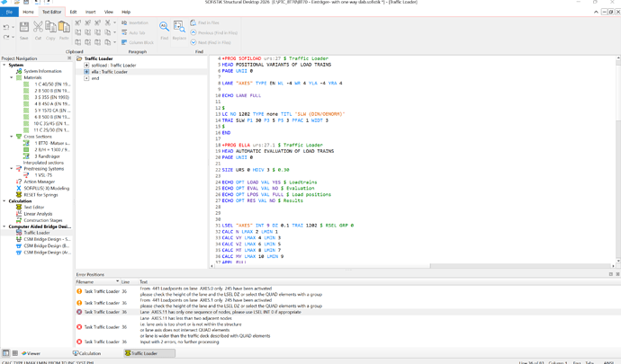The width and height of the screenshot is (621, 364).
Task: Collapse the Prestressing Systems node
Action: (x=11, y=169)
